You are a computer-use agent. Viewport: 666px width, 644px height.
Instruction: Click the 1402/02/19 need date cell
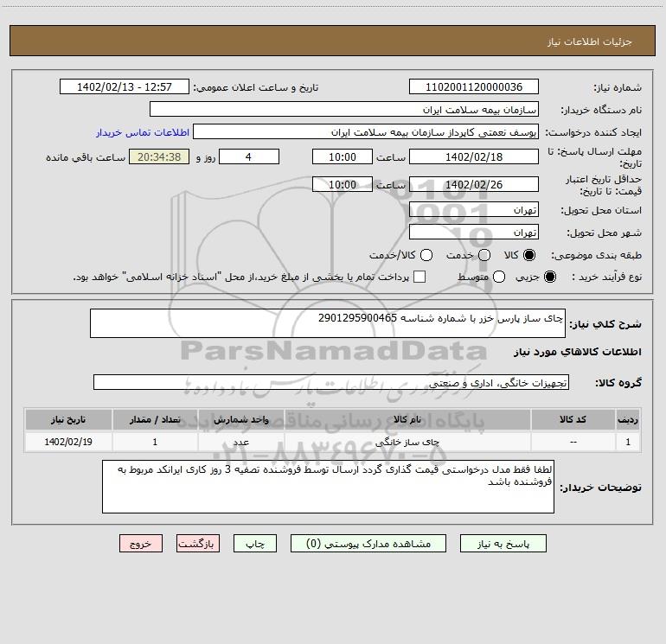[x=68, y=442]
